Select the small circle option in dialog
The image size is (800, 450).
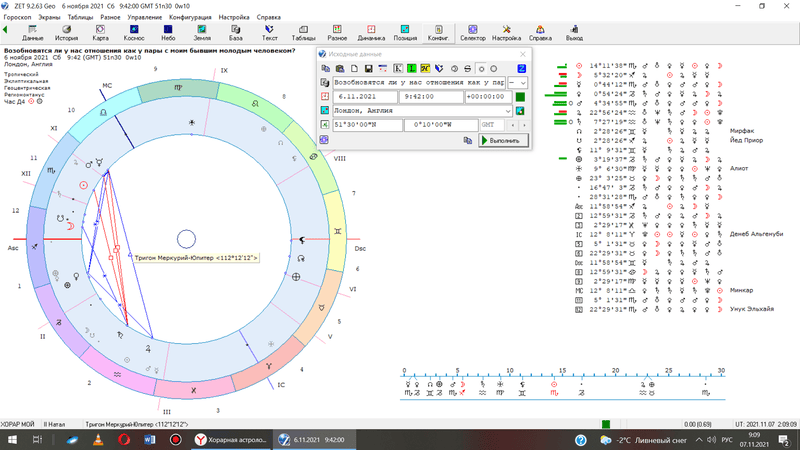pyautogui.click(x=482, y=68)
